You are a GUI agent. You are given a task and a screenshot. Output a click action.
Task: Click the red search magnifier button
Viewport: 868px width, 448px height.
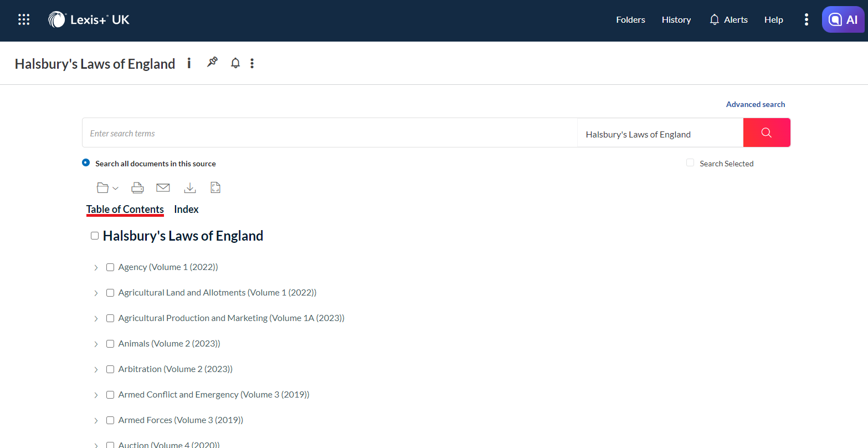coord(766,133)
